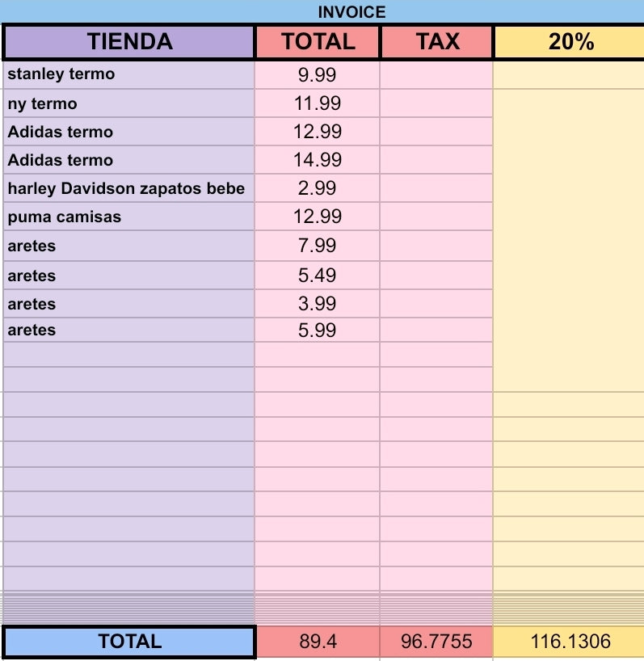Select the price cell showing 5.99
This screenshot has height=661, width=644.
318,330
